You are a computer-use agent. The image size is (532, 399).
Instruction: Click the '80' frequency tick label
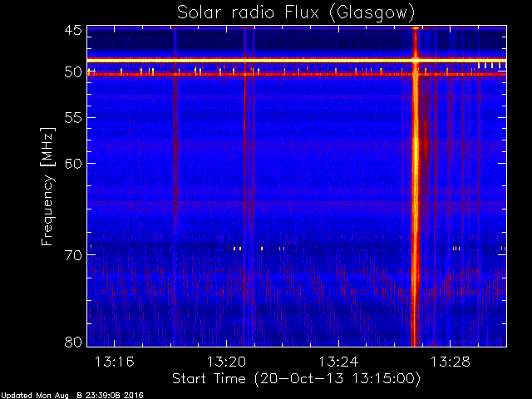pos(73,342)
